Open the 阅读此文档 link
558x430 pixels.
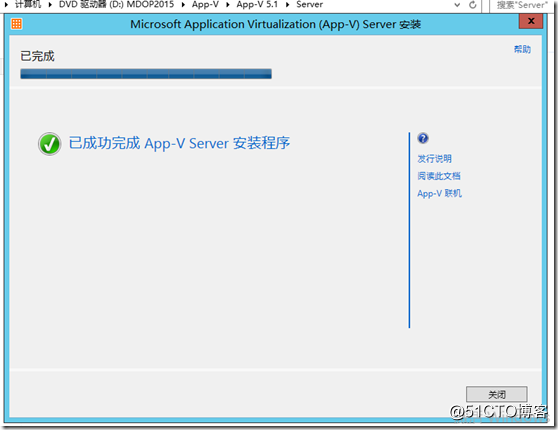click(x=439, y=176)
